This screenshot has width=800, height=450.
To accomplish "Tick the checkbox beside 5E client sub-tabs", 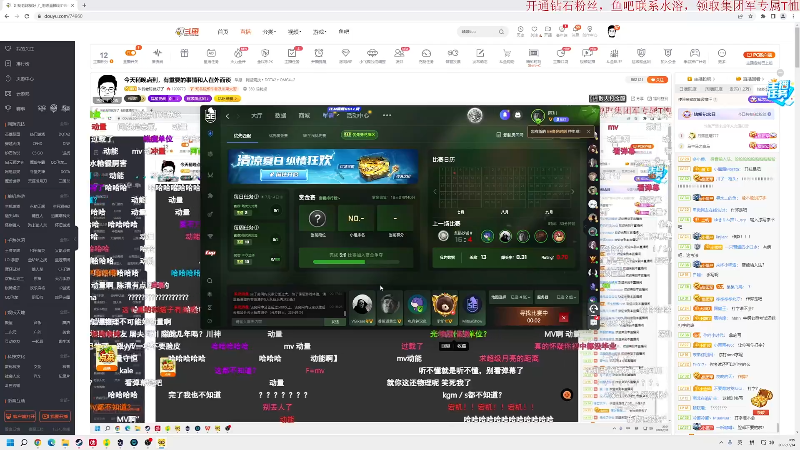I will click(x=498, y=135).
